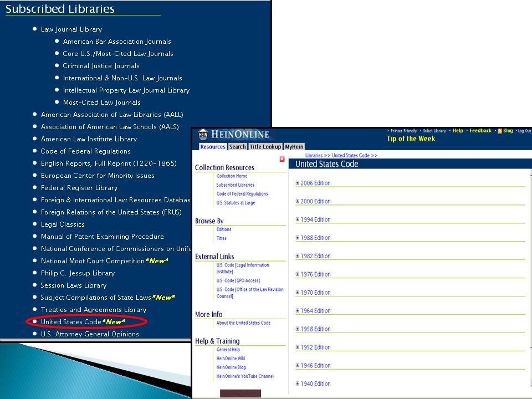Screen dimensions: 532x399
Task: Open the 1946 Edition link
Action: [315, 365]
